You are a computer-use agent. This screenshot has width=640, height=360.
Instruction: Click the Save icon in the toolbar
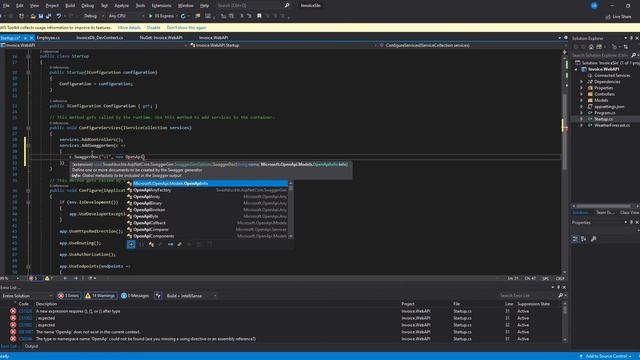pyautogui.click(x=40, y=16)
